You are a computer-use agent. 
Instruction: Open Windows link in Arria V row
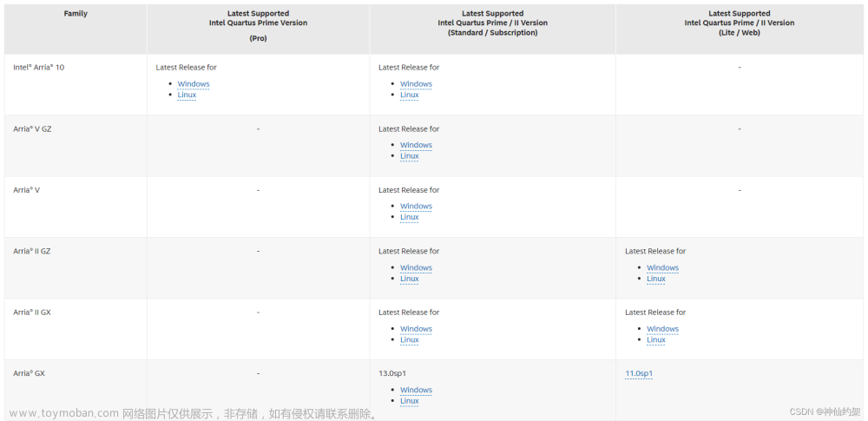coord(416,206)
